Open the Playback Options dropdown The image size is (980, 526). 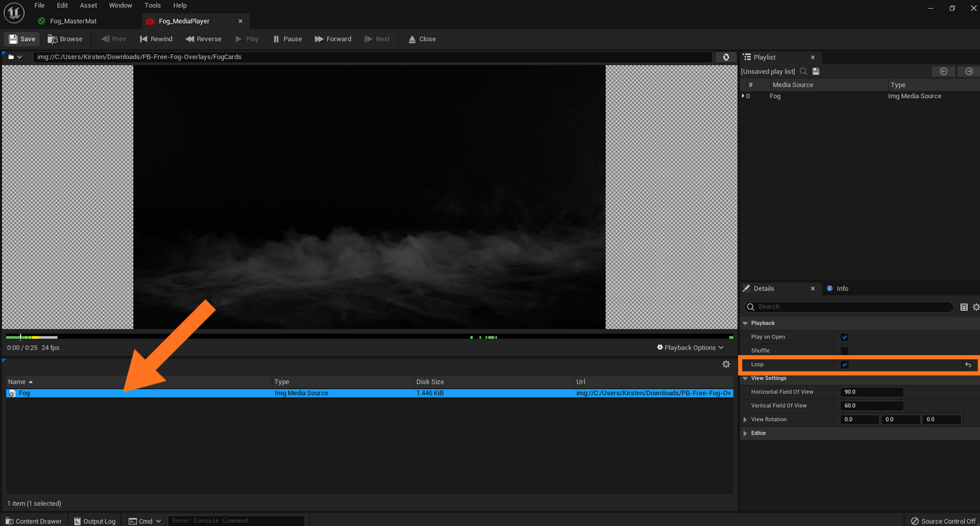coord(690,348)
